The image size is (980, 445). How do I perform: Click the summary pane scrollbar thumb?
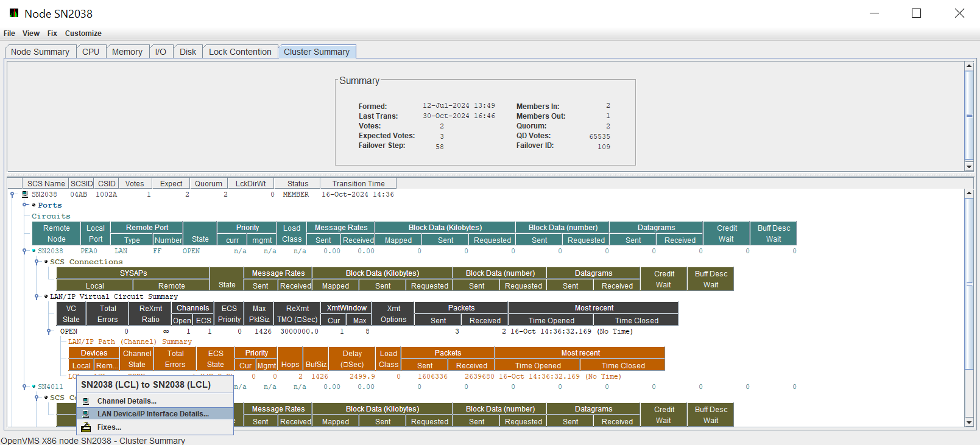[969, 116]
